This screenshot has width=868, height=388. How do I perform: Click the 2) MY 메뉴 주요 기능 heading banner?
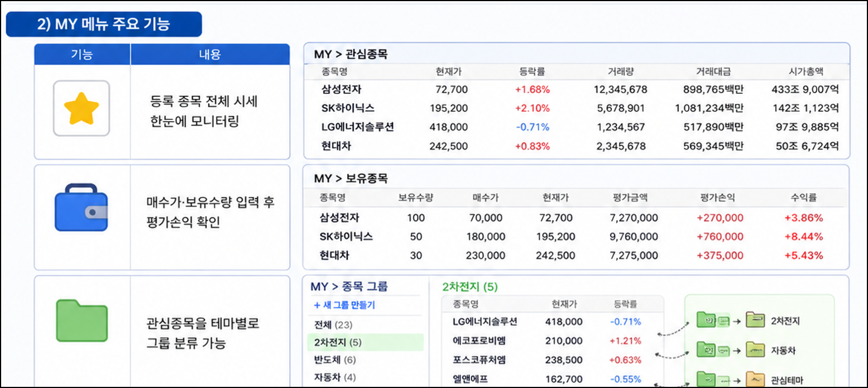[x=104, y=25]
